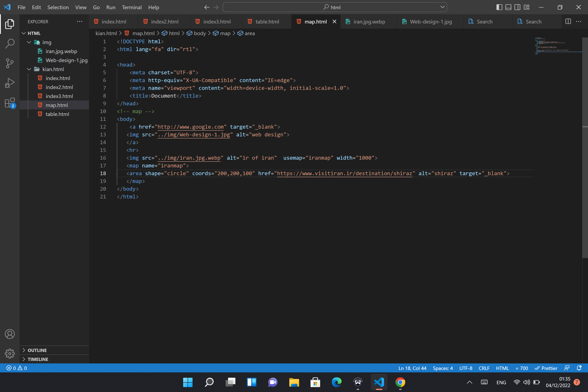588x392 pixels.
Task: Open the Accounts menu icon
Action: 10,334
